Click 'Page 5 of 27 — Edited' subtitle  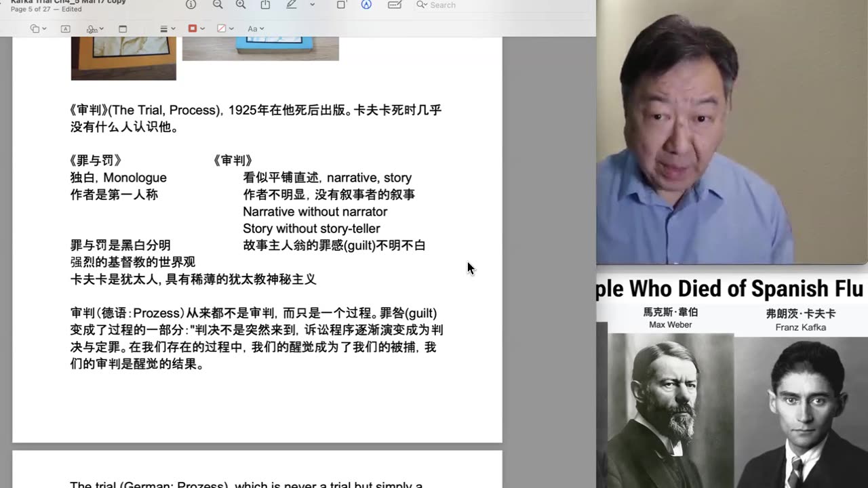pyautogui.click(x=46, y=9)
